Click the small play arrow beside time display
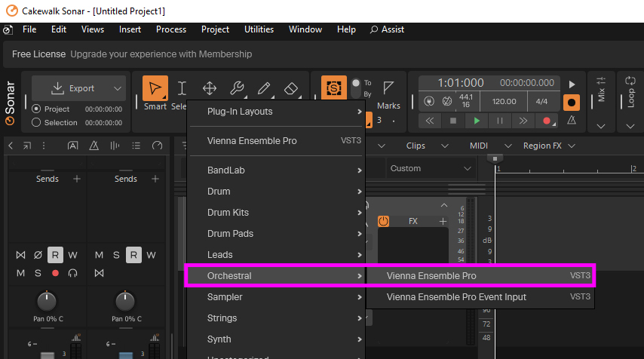The height and width of the screenshot is (359, 644). [572, 84]
